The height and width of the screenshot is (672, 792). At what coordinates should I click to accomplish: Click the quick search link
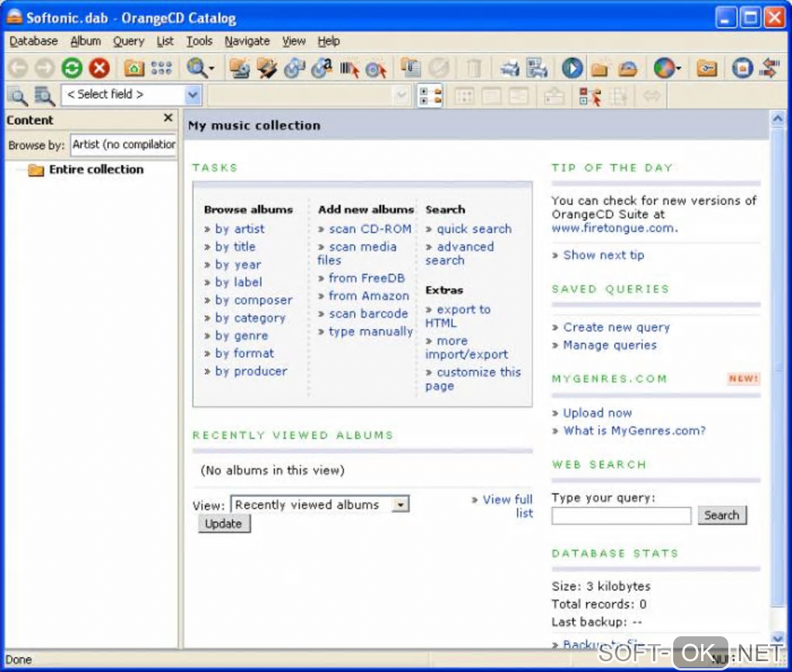click(x=474, y=229)
